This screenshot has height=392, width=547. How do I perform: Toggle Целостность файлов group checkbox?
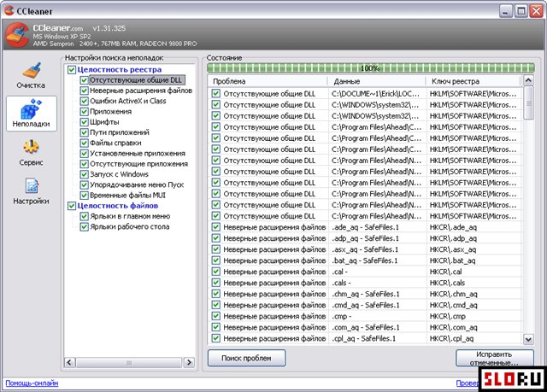[72, 206]
